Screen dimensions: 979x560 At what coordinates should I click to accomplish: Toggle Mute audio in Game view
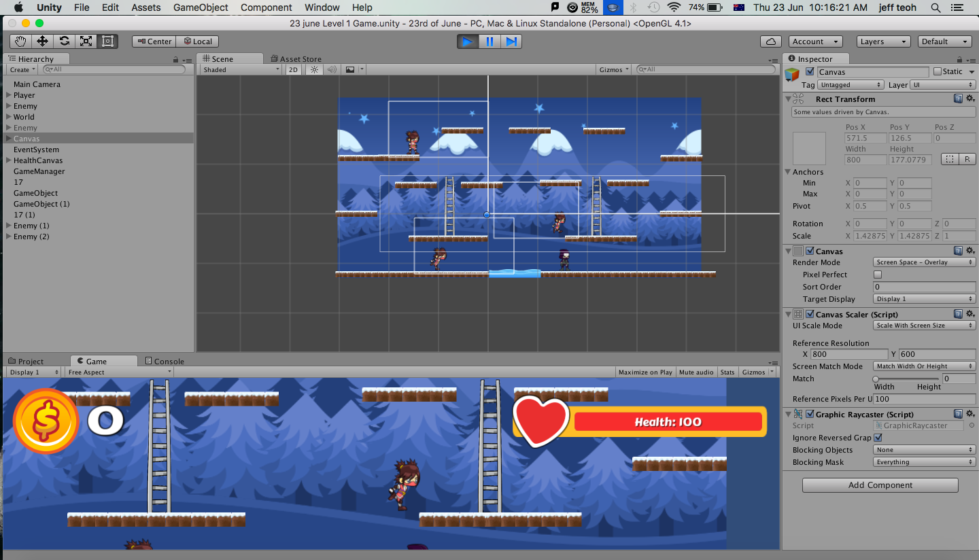point(696,372)
